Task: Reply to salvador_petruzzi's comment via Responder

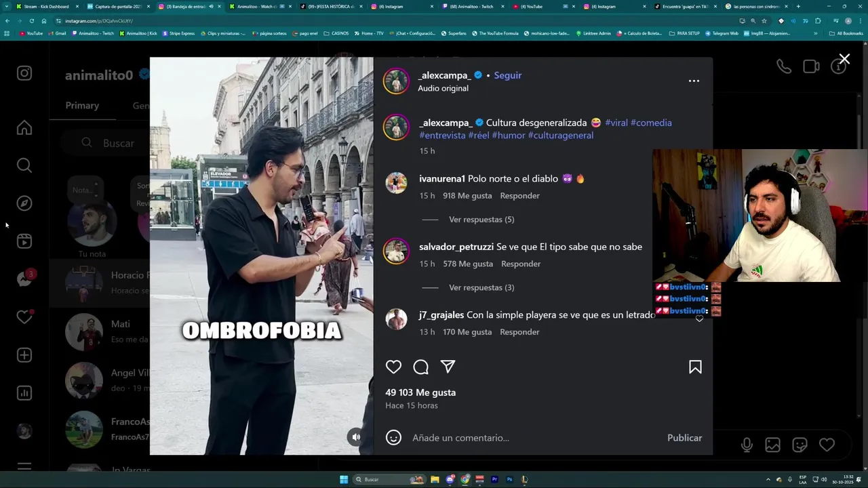Action: coord(521,264)
